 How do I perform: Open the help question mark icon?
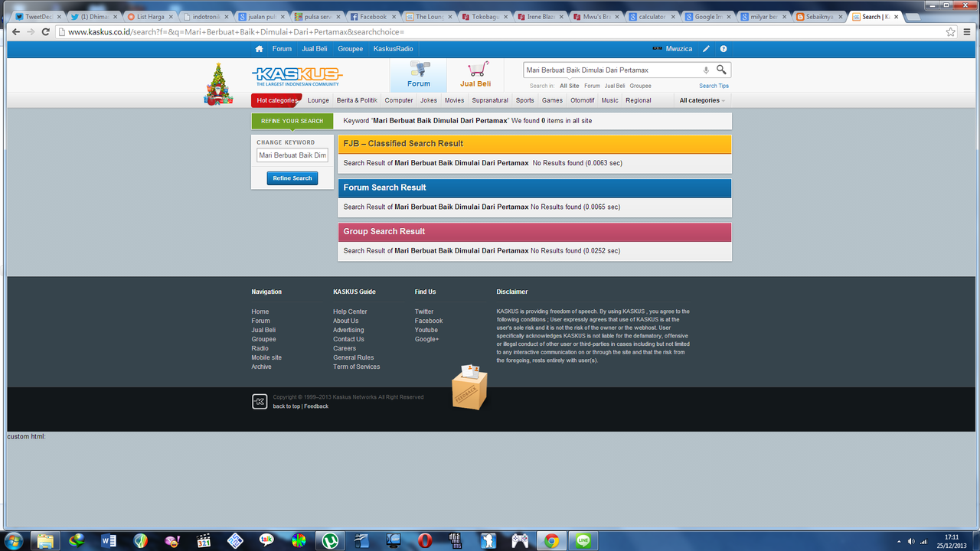click(724, 49)
